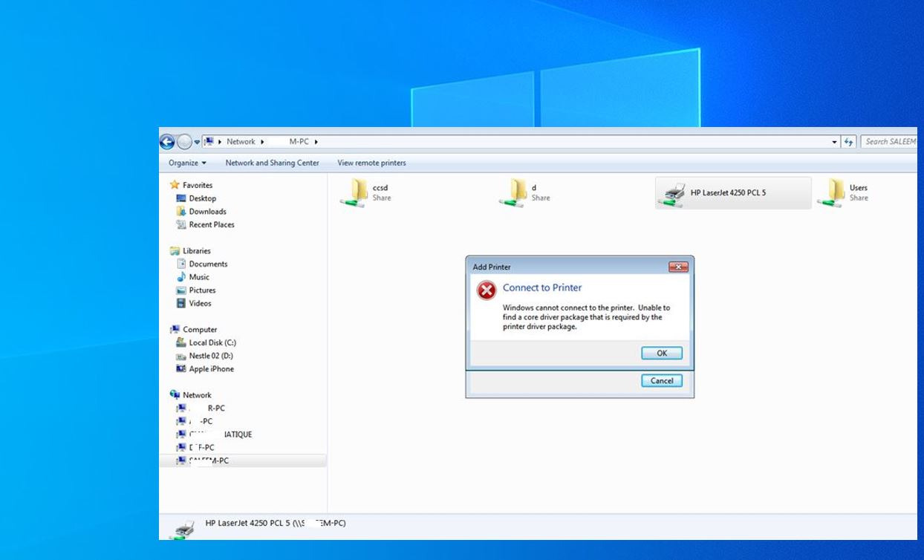Image resolution: width=924 pixels, height=560 pixels.
Task: Open the d shared folder
Action: [x=530, y=192]
